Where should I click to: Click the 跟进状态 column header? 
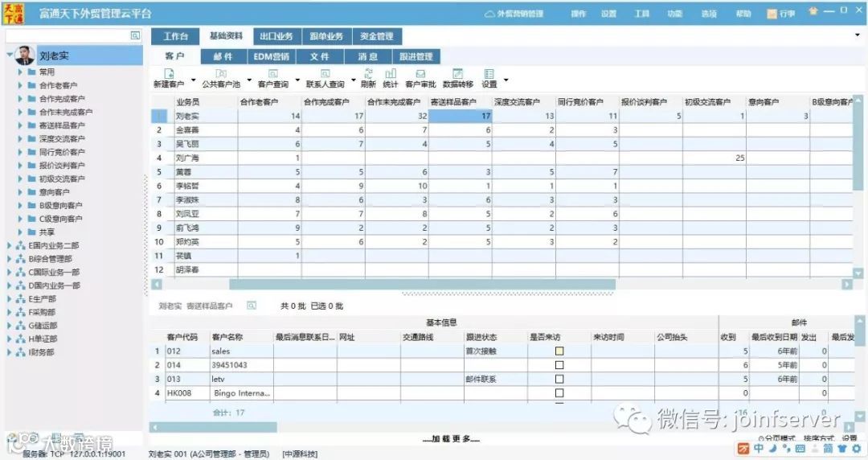pyautogui.click(x=495, y=337)
